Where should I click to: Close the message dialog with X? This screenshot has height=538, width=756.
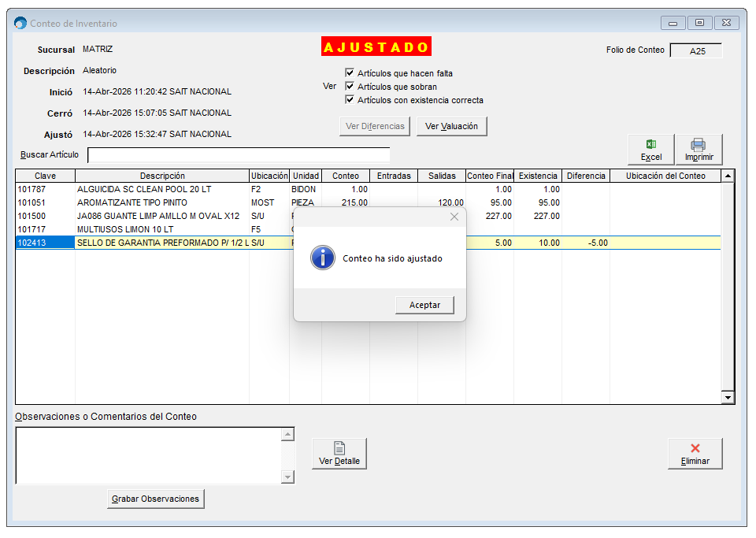(x=454, y=217)
